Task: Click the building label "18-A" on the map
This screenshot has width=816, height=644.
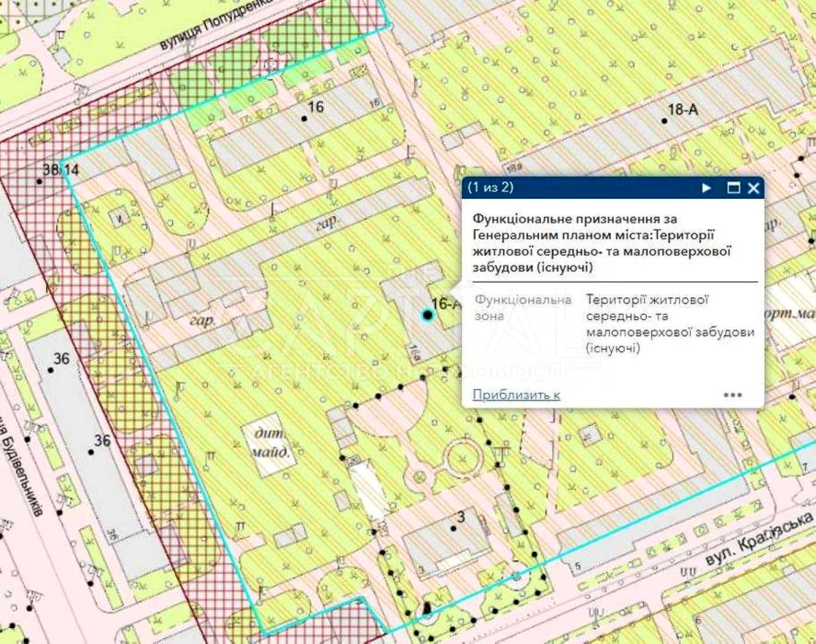Action: tap(683, 110)
